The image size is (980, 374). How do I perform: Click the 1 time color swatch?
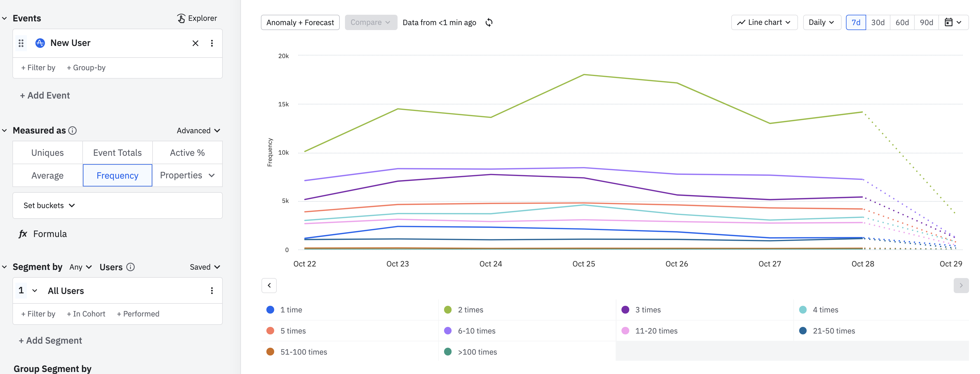[270, 310]
